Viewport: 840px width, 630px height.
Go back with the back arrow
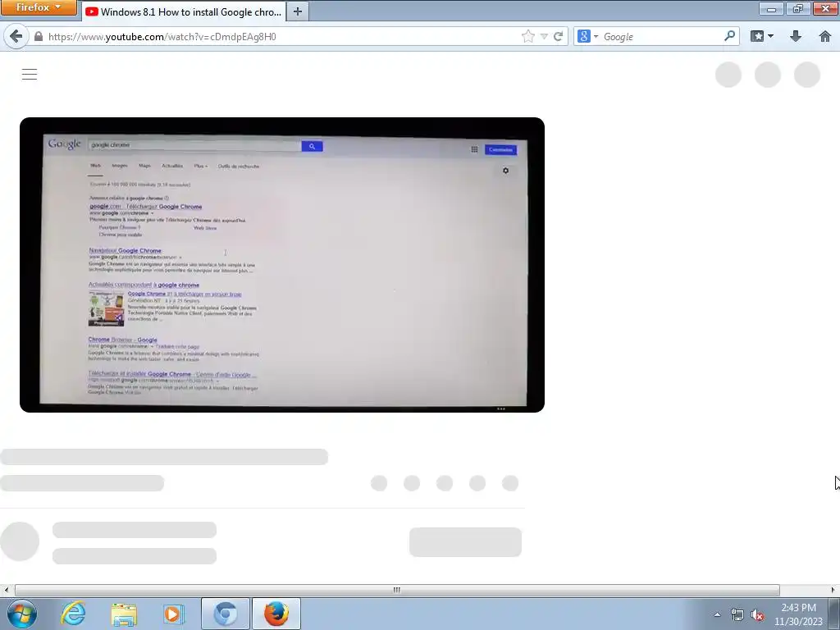pyautogui.click(x=16, y=36)
